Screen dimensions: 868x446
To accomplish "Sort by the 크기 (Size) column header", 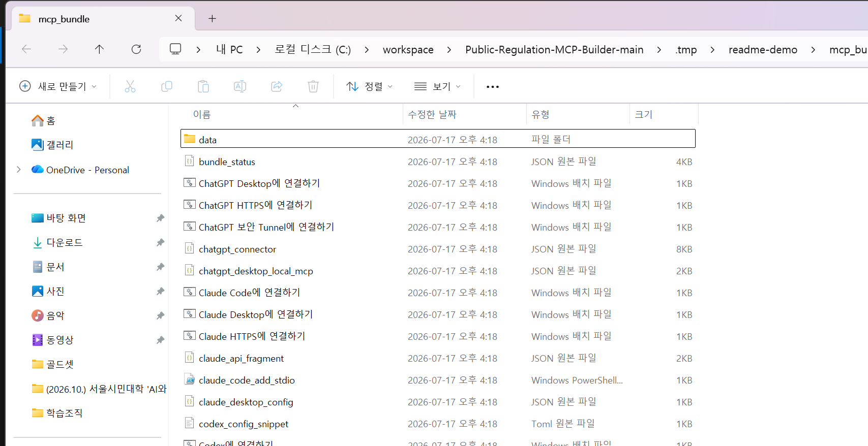I will [644, 115].
